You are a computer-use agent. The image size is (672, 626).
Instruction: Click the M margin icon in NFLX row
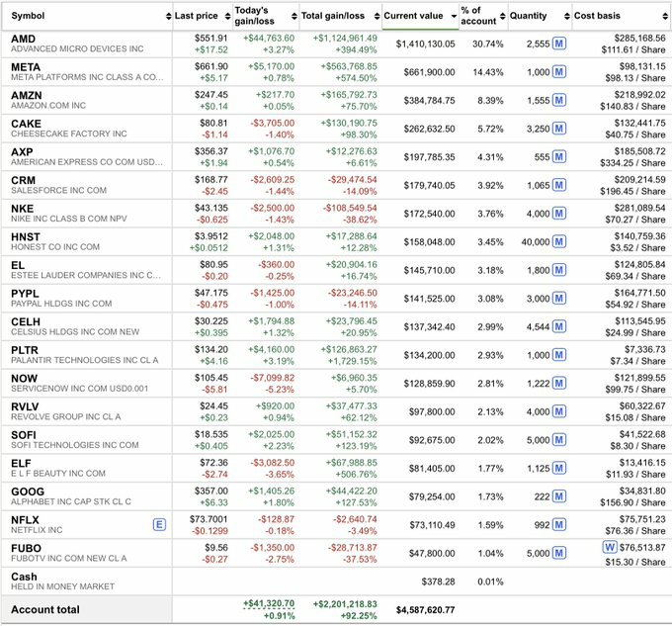559,525
